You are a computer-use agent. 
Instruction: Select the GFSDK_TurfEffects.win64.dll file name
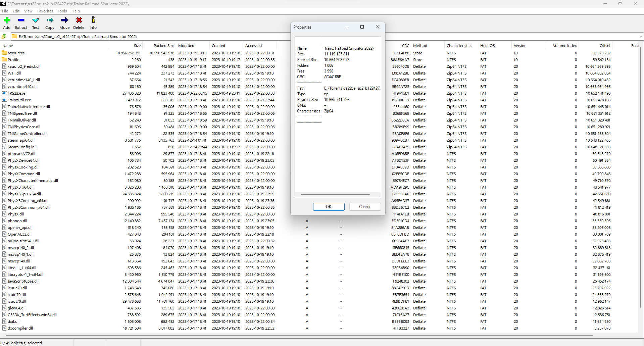[32, 315]
